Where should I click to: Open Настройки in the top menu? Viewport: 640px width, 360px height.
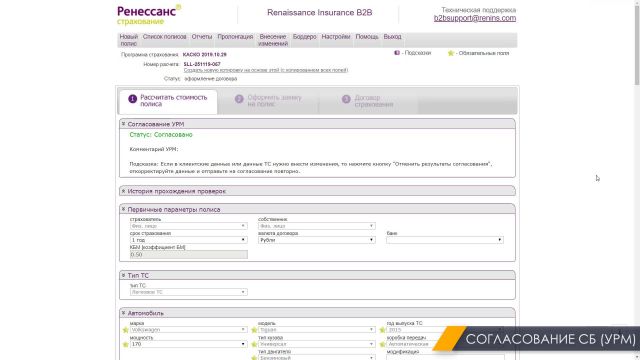tap(336, 37)
